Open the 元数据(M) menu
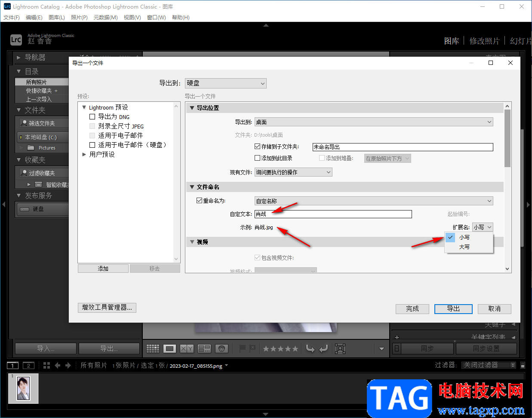Viewport: 532px width, 418px height. (x=106, y=18)
